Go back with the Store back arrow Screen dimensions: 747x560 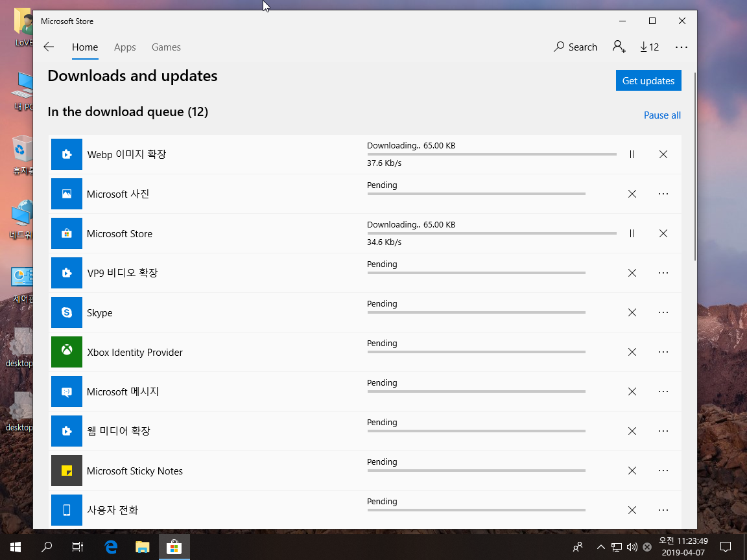click(x=49, y=47)
